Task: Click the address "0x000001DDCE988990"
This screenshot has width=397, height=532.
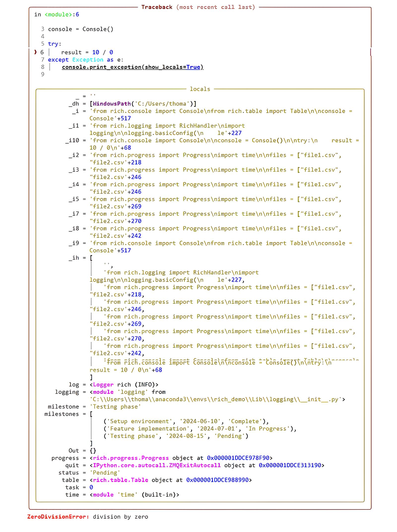Action: point(217,480)
